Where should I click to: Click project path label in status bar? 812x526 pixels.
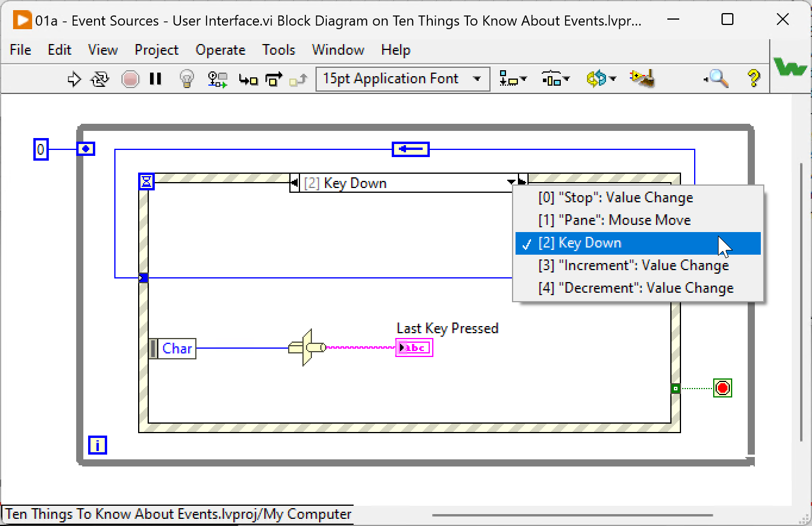coord(178,514)
